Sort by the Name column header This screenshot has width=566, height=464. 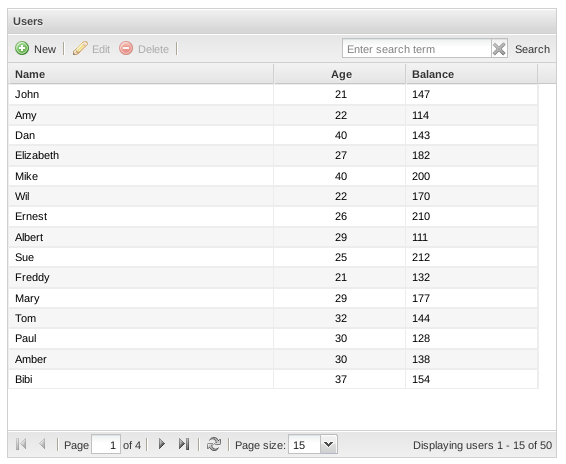pos(141,74)
